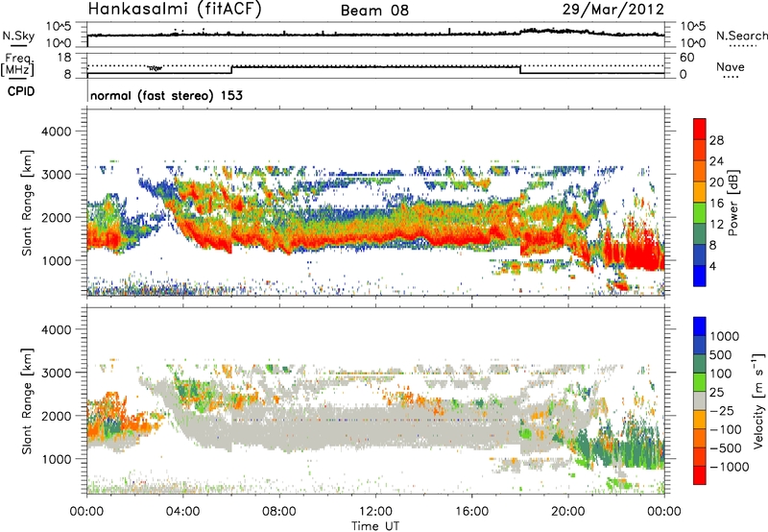Click the blue bottom of Power colorbar
Screen dimensions: 768x532
coord(700,276)
